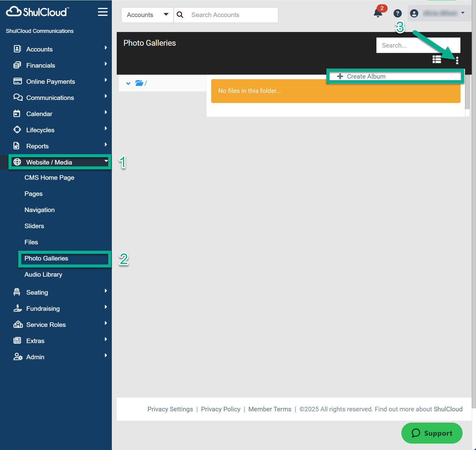Open the Accounts search type dropdown
The height and width of the screenshot is (450, 476).
point(147,15)
